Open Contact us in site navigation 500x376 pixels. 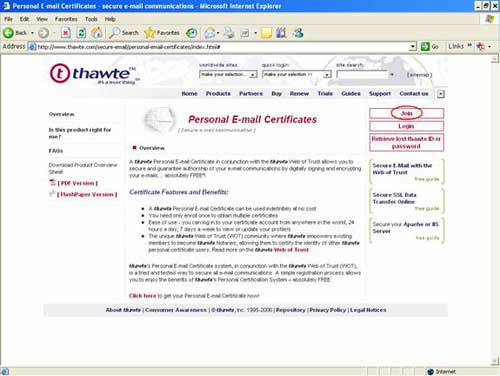414,94
